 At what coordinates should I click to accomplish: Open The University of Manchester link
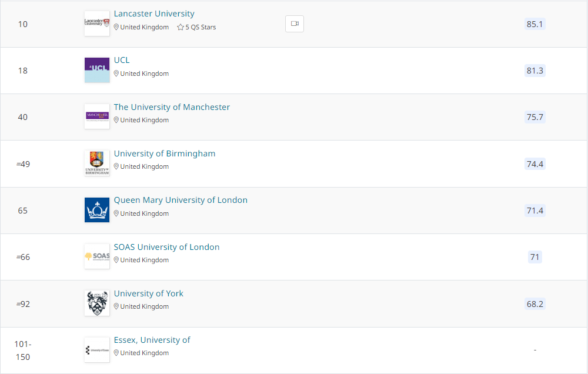click(172, 107)
